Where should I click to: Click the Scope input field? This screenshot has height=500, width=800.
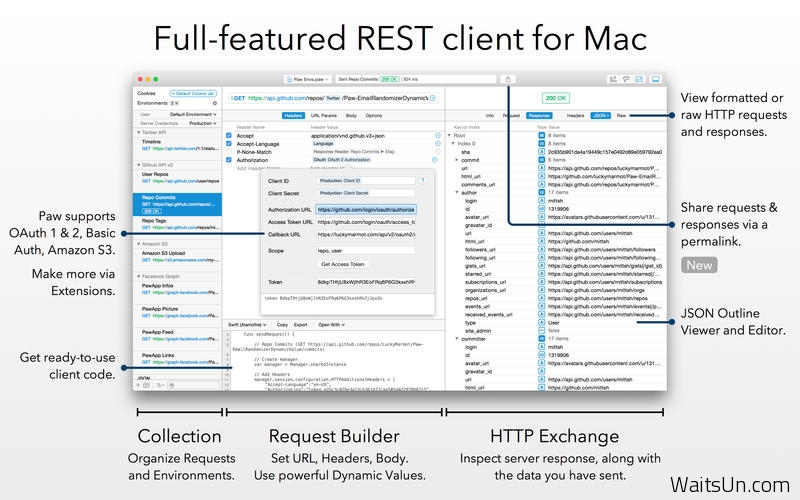[x=366, y=251]
